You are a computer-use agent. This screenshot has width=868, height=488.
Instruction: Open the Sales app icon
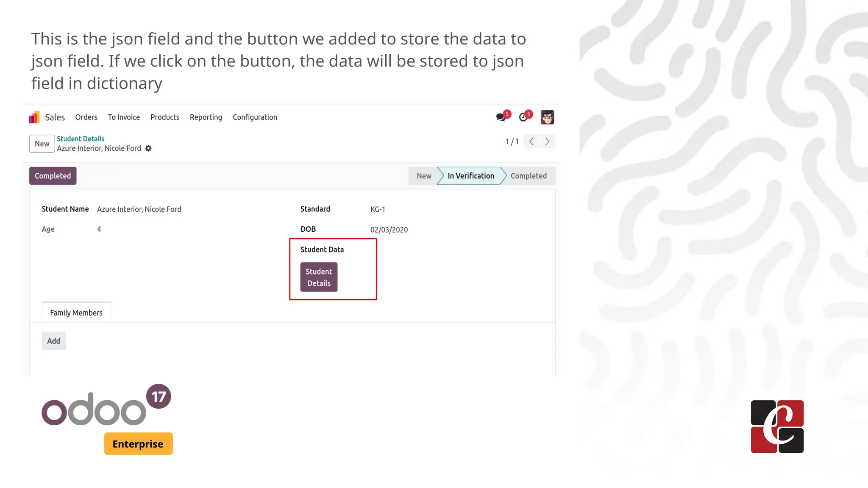pyautogui.click(x=34, y=117)
